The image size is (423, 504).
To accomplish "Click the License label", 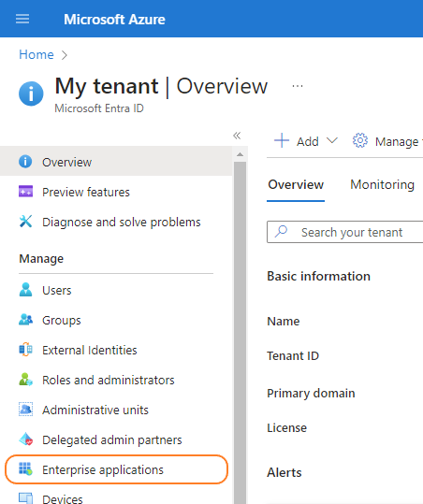I will pyautogui.click(x=287, y=428).
